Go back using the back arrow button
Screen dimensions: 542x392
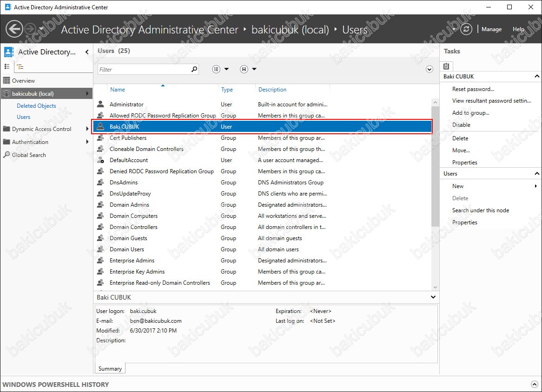(x=14, y=29)
